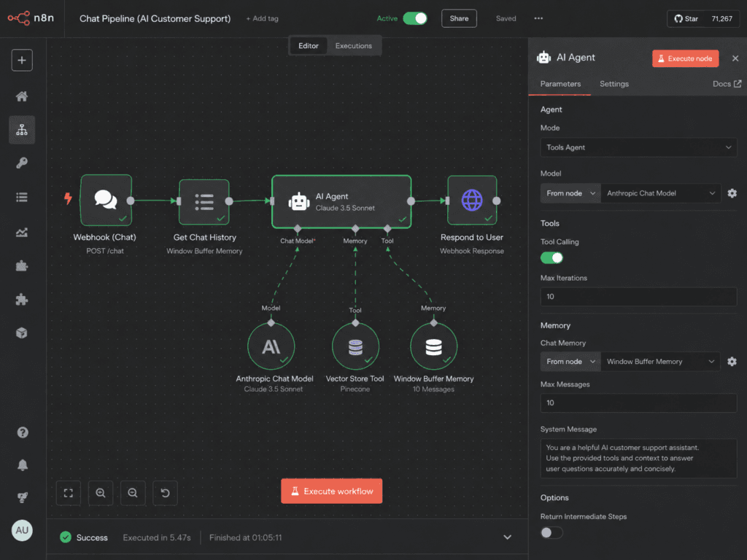Switch to Executions tab

tap(354, 46)
